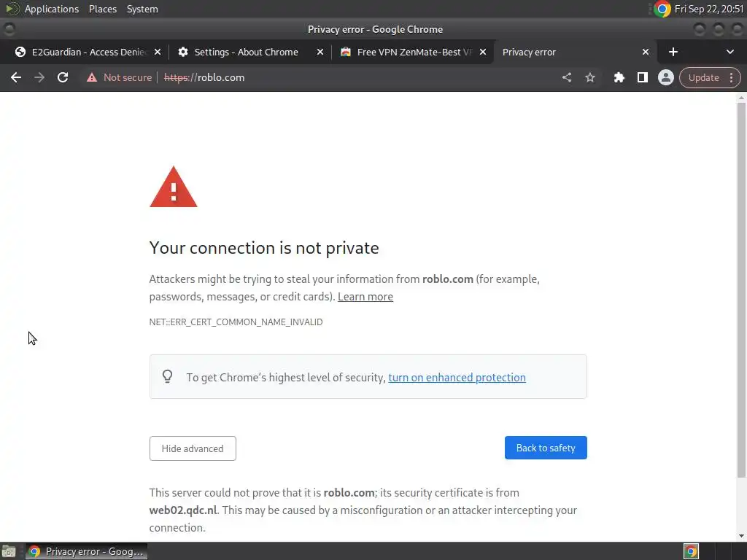Click turn on enhanced protection link
The width and height of the screenshot is (747, 560).
pyautogui.click(x=457, y=378)
